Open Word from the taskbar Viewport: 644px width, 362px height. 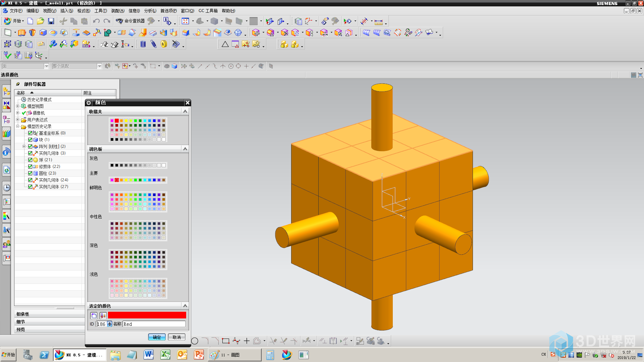click(149, 355)
